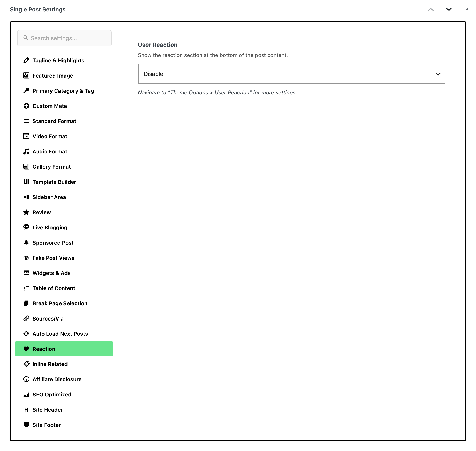Go to the Widgets & Ads tab
Viewport: 476px width, 451px height.
tap(64, 273)
